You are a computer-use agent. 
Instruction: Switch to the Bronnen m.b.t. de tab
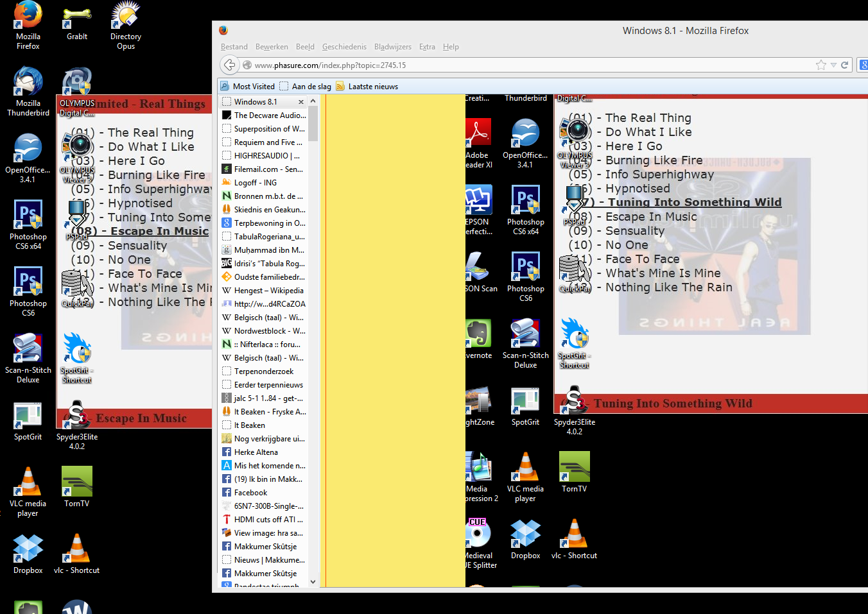[x=263, y=196]
